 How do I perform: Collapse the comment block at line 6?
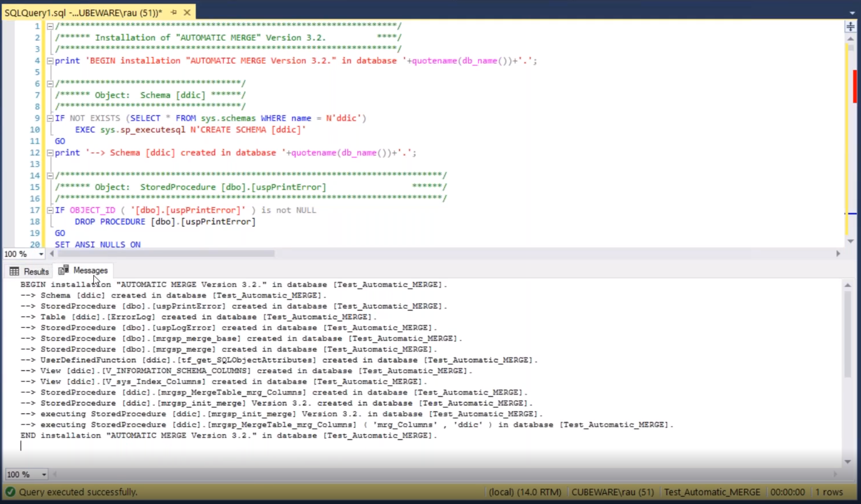point(50,84)
